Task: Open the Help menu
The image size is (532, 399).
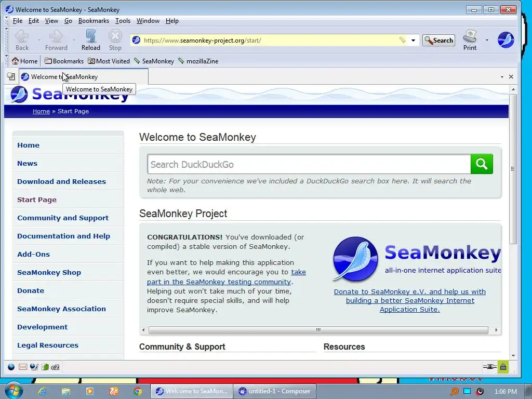Action: tap(172, 21)
